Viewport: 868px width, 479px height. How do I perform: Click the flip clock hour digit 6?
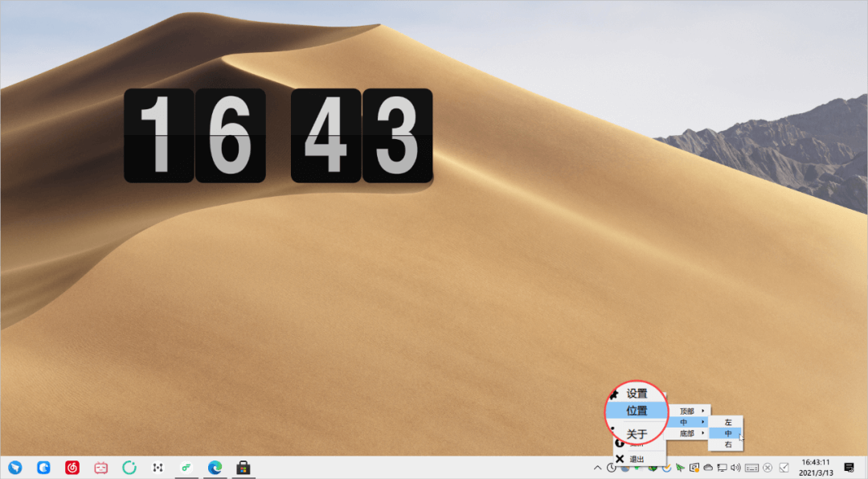231,136
